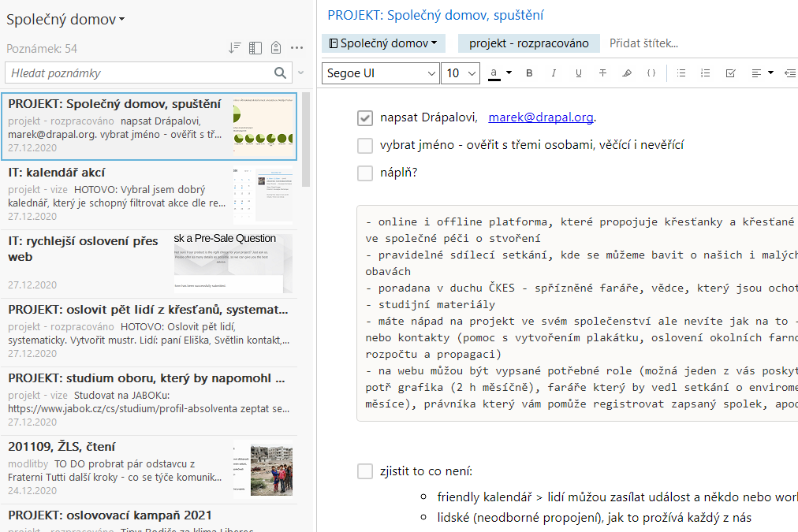Apply strikethrough formatting
Viewport: 798px width, 532px height.
[x=602, y=73]
